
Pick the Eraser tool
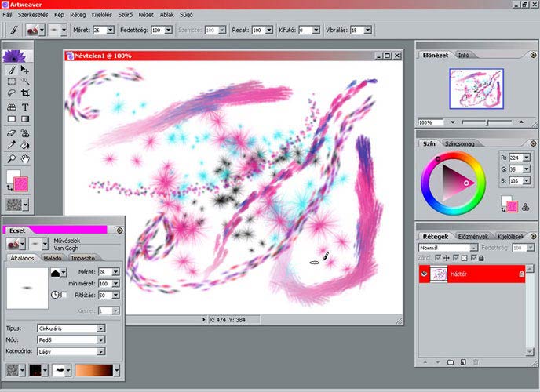(x=11, y=132)
